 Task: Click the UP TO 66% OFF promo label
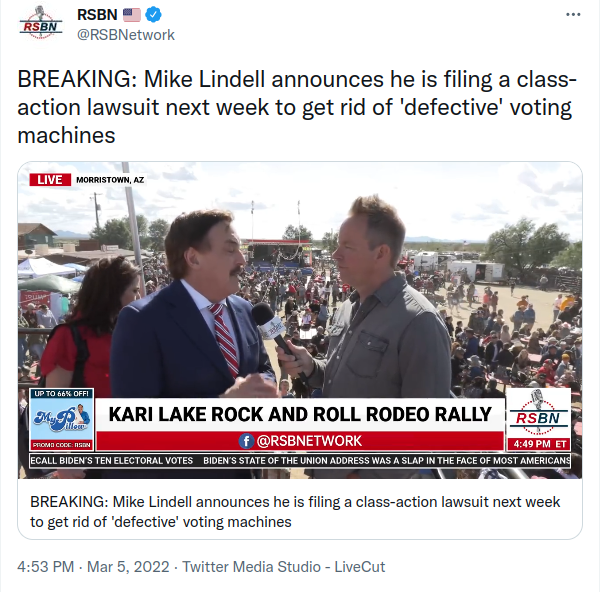pos(62,394)
